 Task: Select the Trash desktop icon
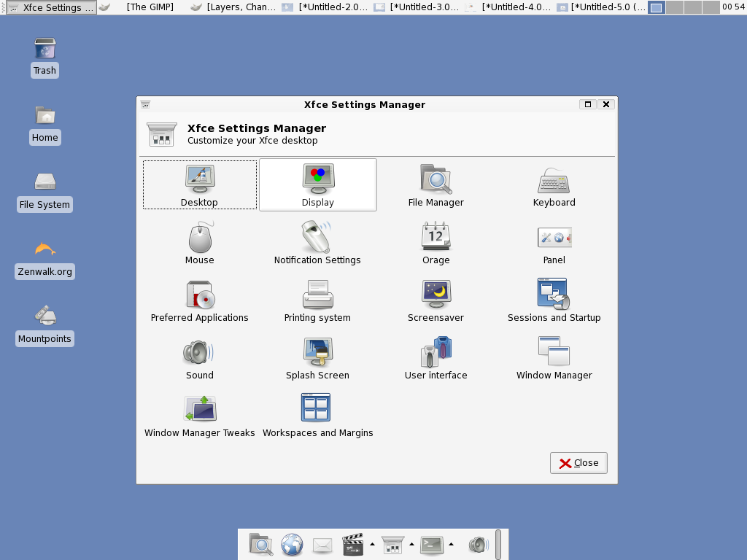click(44, 57)
